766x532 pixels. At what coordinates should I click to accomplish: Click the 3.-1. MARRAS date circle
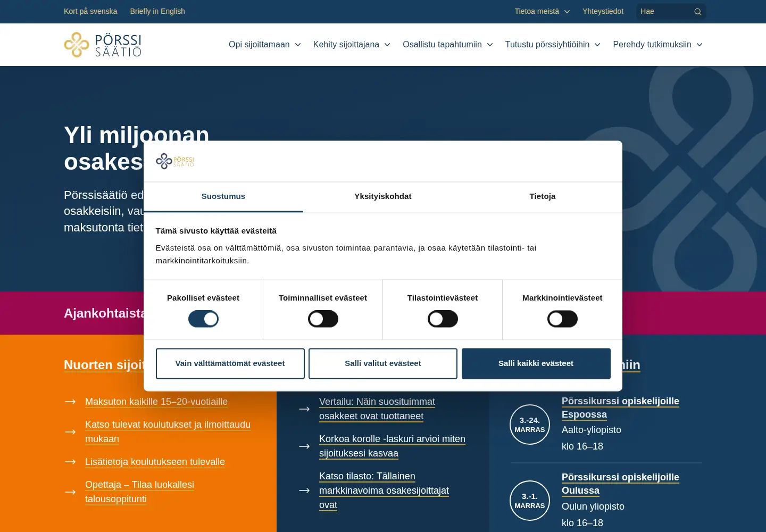(530, 501)
